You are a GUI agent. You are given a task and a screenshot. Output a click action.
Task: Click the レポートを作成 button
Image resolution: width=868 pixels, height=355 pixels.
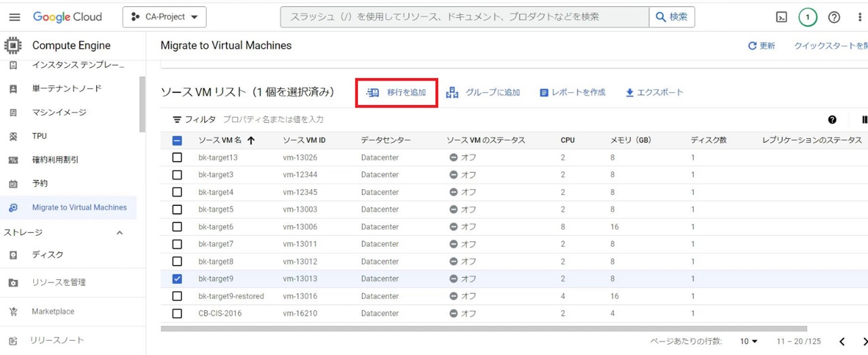click(x=572, y=93)
